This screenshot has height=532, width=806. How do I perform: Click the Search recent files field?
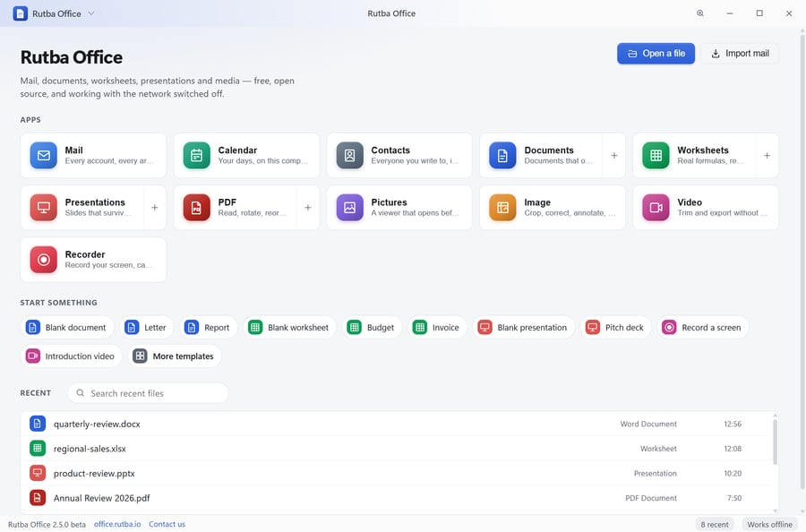click(148, 393)
